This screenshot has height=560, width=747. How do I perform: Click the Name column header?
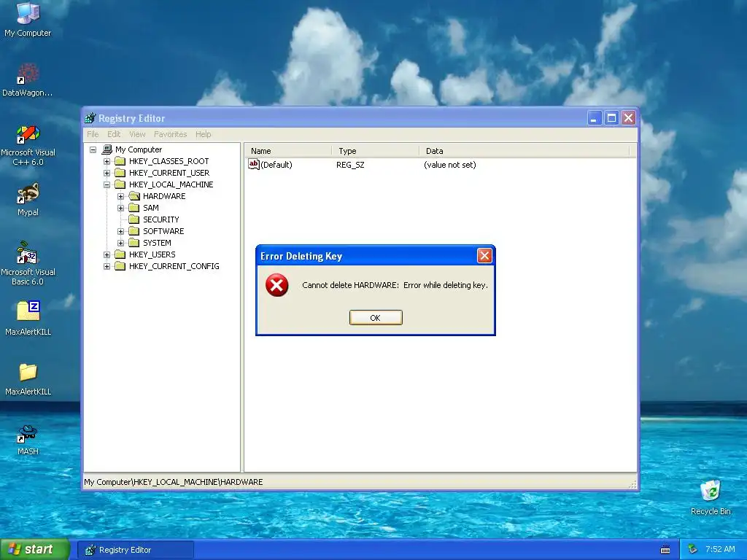(x=288, y=151)
